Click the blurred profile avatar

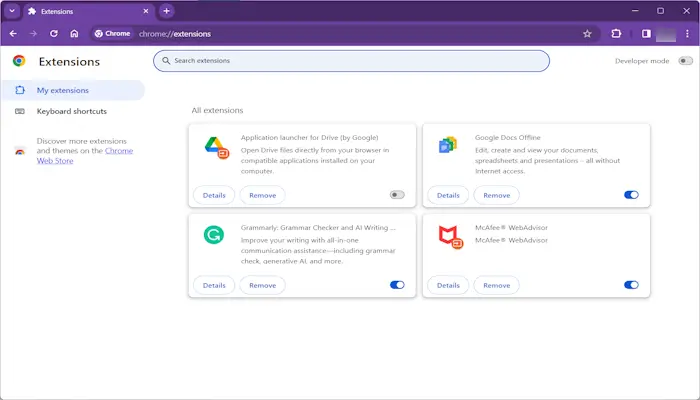(666, 34)
